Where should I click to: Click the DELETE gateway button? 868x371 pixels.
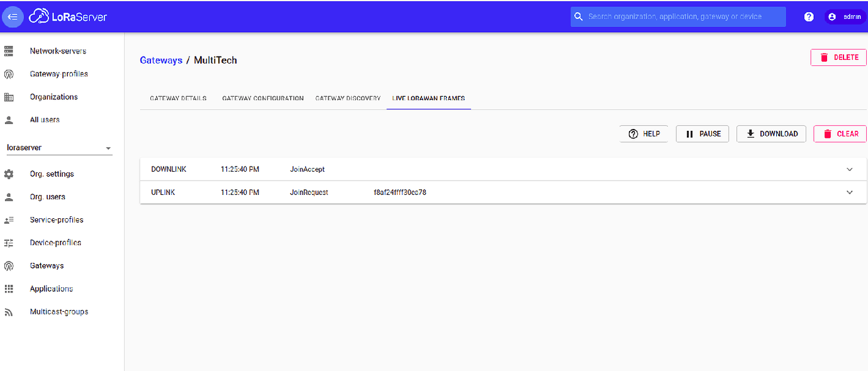click(838, 58)
